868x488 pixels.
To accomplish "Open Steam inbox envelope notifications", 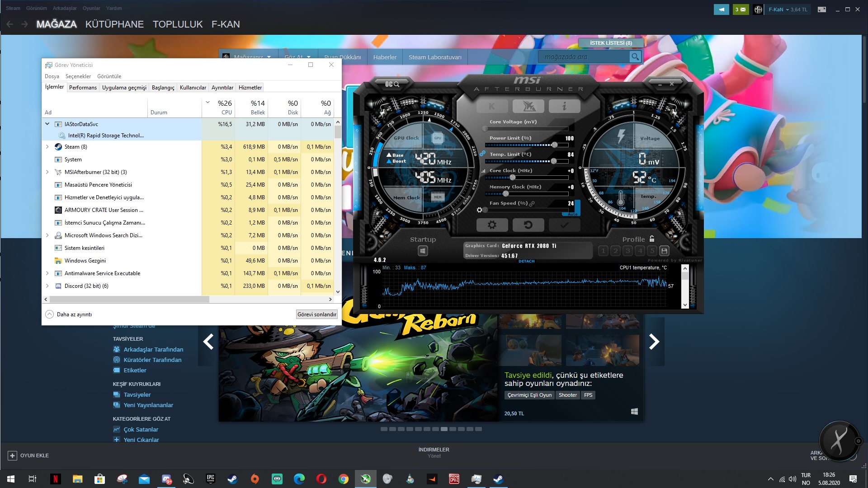I will click(741, 9).
